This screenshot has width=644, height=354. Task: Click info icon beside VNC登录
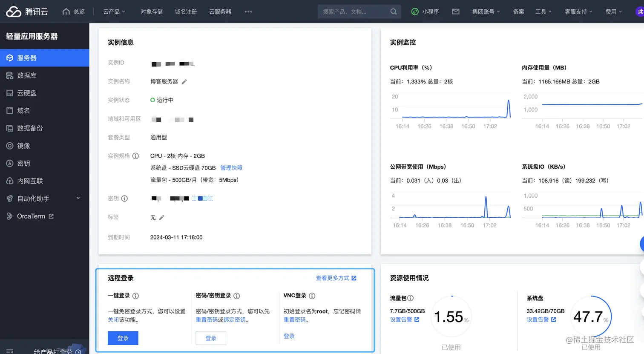[x=312, y=296]
